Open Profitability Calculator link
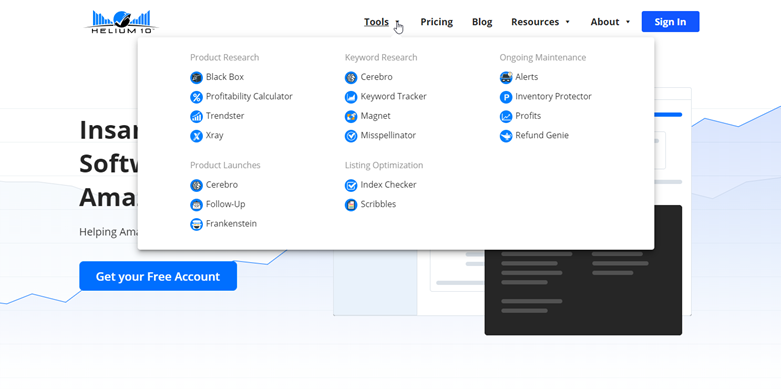Image resolution: width=781 pixels, height=389 pixels. [249, 96]
